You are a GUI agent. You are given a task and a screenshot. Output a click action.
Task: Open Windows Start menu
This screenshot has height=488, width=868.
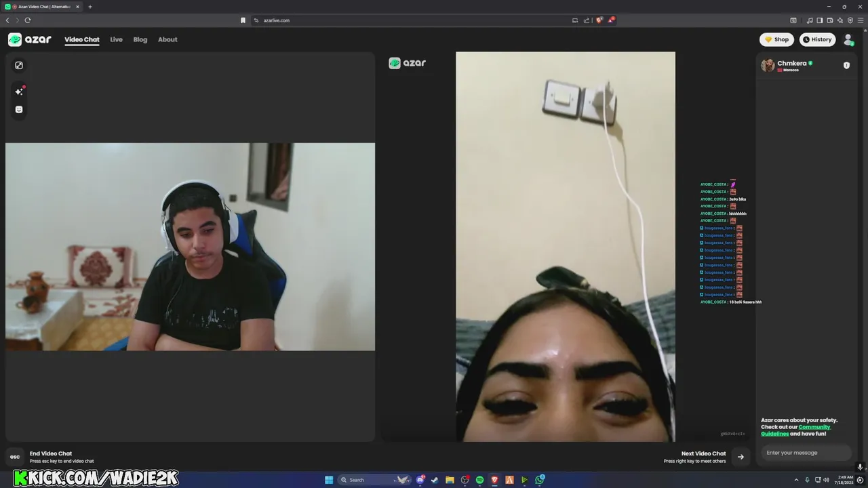coord(329,480)
